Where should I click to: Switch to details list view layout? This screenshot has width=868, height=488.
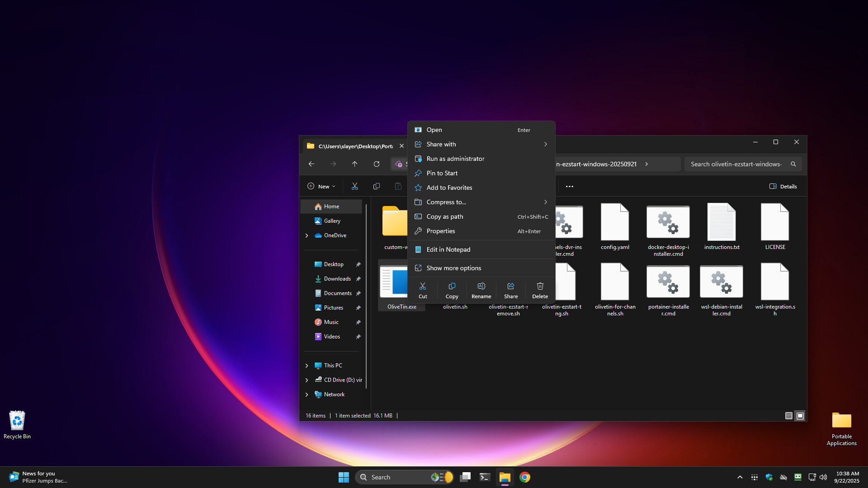(789, 416)
